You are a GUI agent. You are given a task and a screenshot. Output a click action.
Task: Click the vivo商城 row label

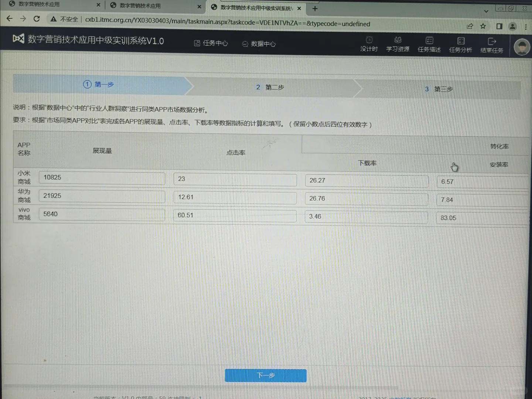[24, 214]
